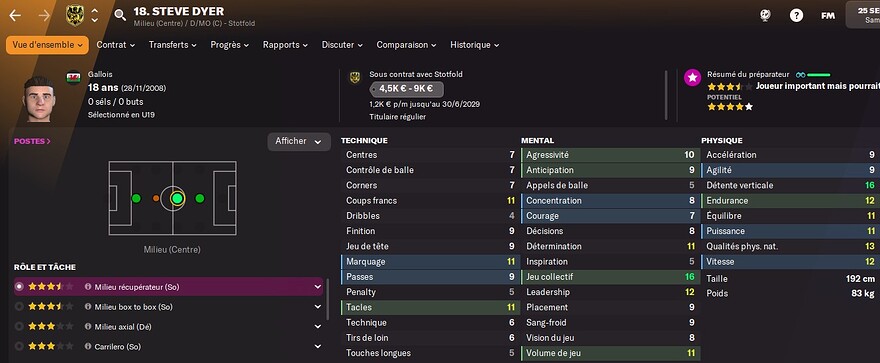Open the world globe icon in top bar

764,16
